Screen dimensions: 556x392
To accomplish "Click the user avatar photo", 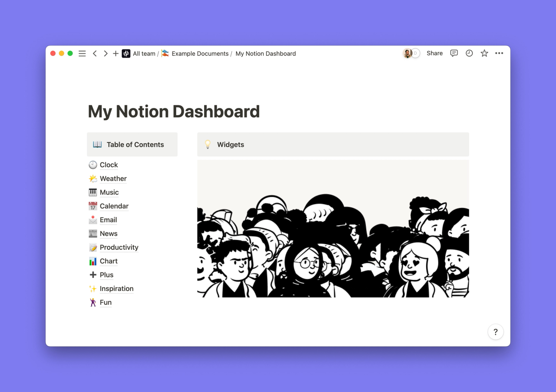I will pos(408,53).
